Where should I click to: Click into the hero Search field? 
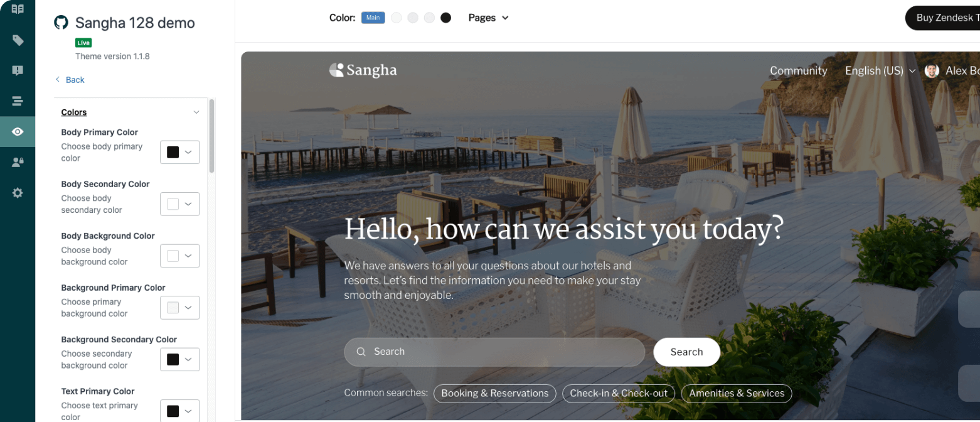[494, 352]
